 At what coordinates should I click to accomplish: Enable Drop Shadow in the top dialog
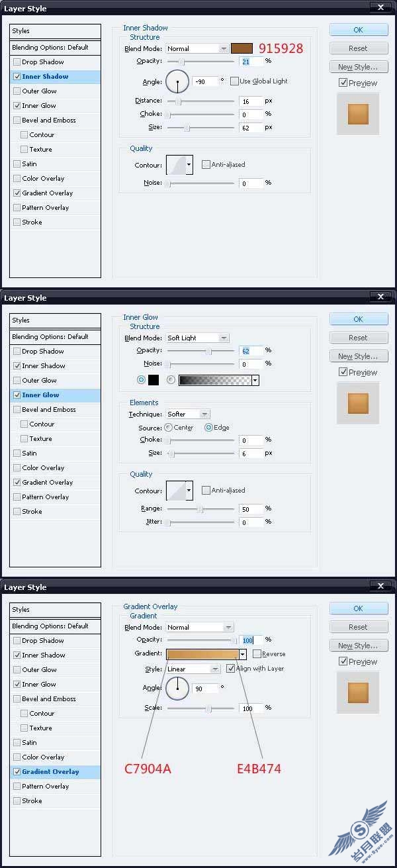coord(17,62)
